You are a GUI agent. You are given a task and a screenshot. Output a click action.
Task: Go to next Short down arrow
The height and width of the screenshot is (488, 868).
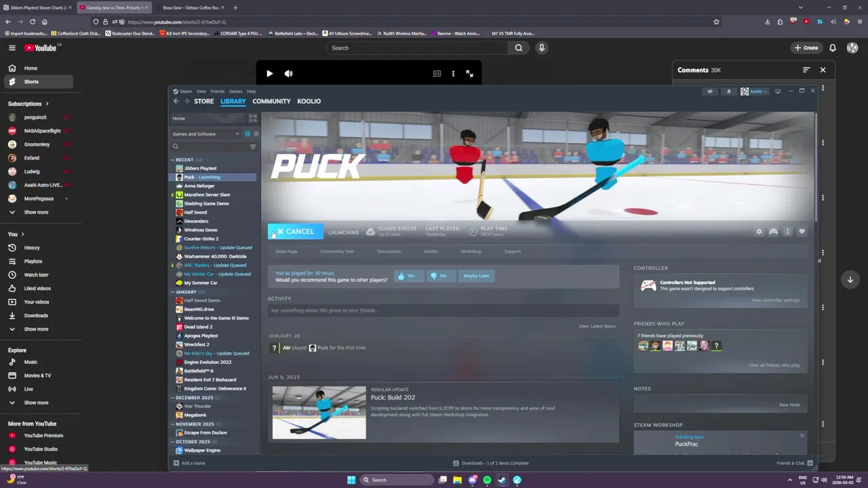pyautogui.click(x=850, y=279)
